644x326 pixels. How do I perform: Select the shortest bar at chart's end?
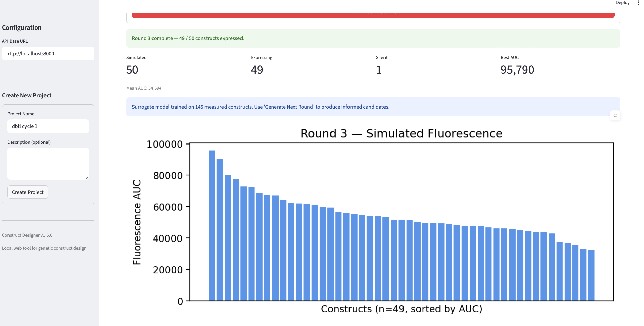(591, 275)
